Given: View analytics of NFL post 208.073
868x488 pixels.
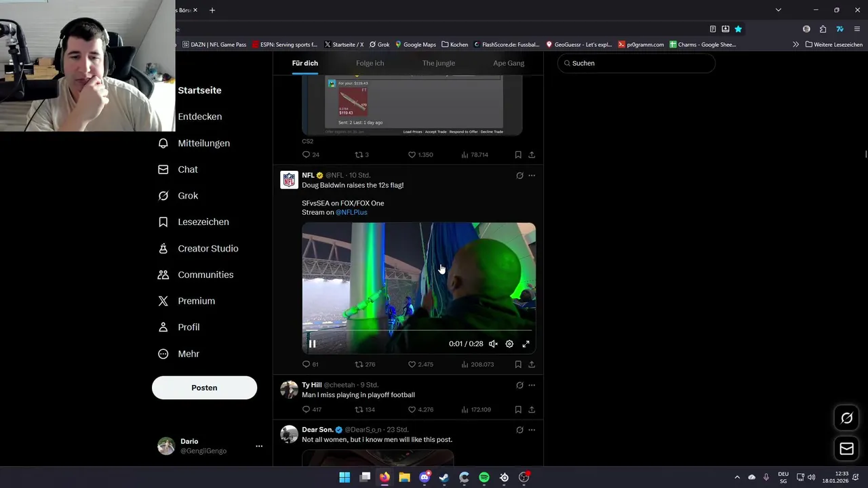Looking at the screenshot, I should coord(477,364).
